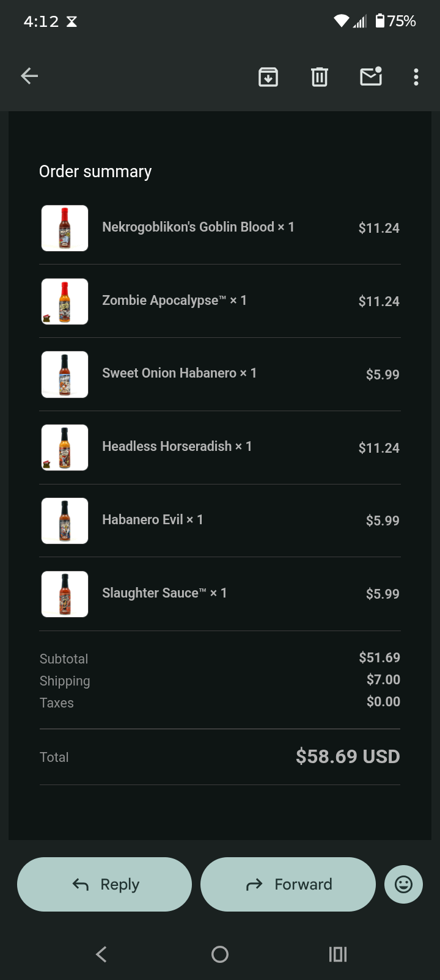Open the Slaughter Sauce product image

tap(65, 594)
